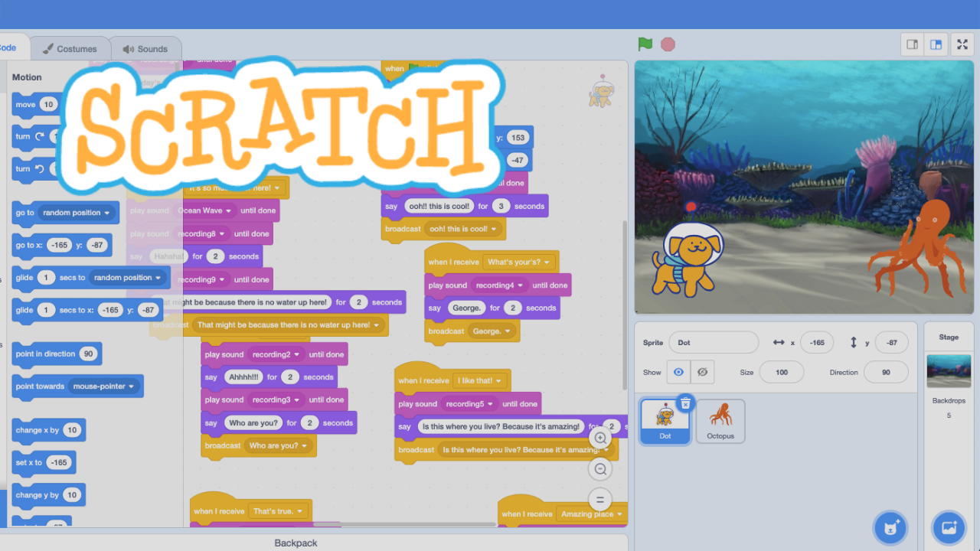Click 'go to x: -165 y: -87' block
980x551 pixels.
(61, 246)
